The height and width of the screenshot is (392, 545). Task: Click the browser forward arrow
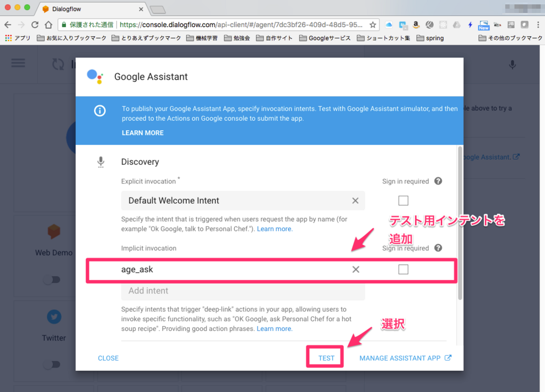click(x=21, y=24)
